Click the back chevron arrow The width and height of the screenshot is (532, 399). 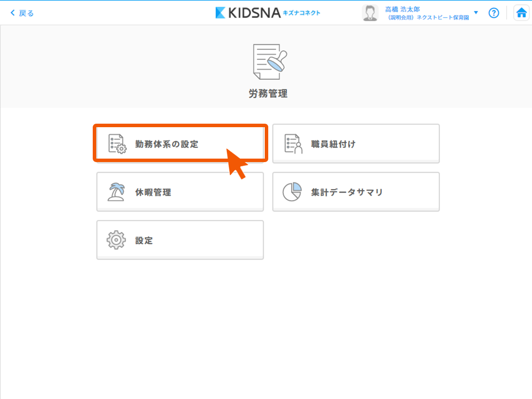tap(12, 13)
